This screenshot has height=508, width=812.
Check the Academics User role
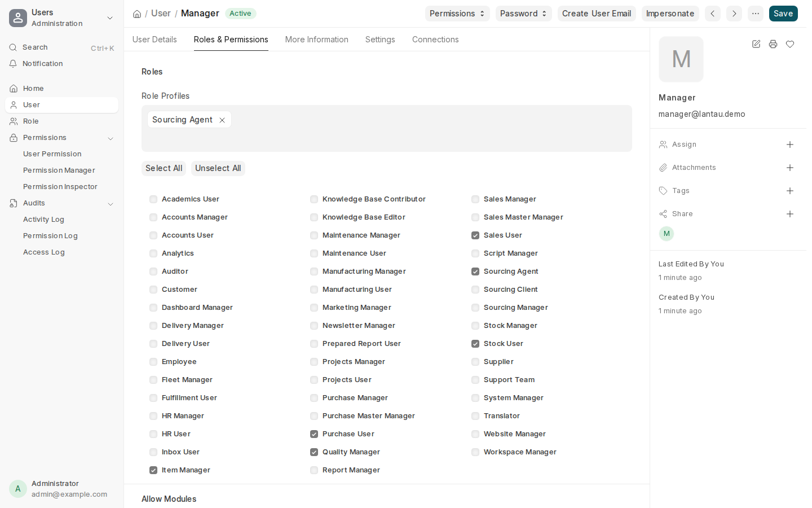[153, 199]
